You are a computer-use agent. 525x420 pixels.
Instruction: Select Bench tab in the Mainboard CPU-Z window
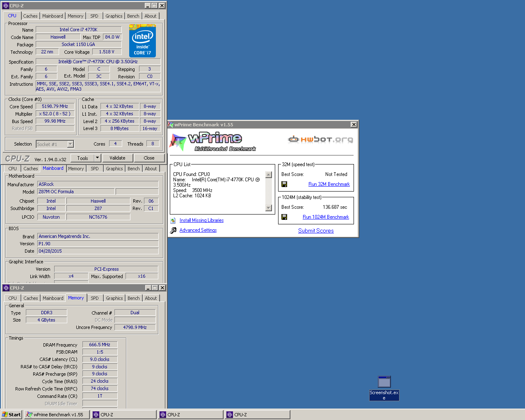point(134,169)
